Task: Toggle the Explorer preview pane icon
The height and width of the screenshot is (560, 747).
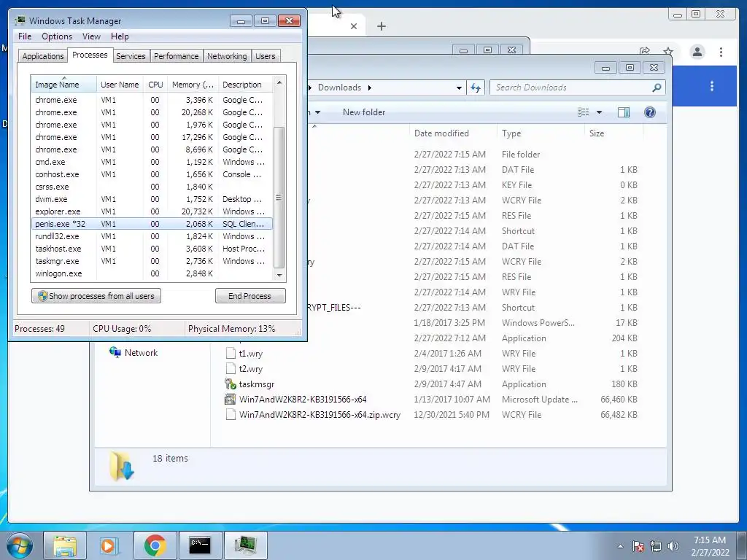Action: click(623, 112)
